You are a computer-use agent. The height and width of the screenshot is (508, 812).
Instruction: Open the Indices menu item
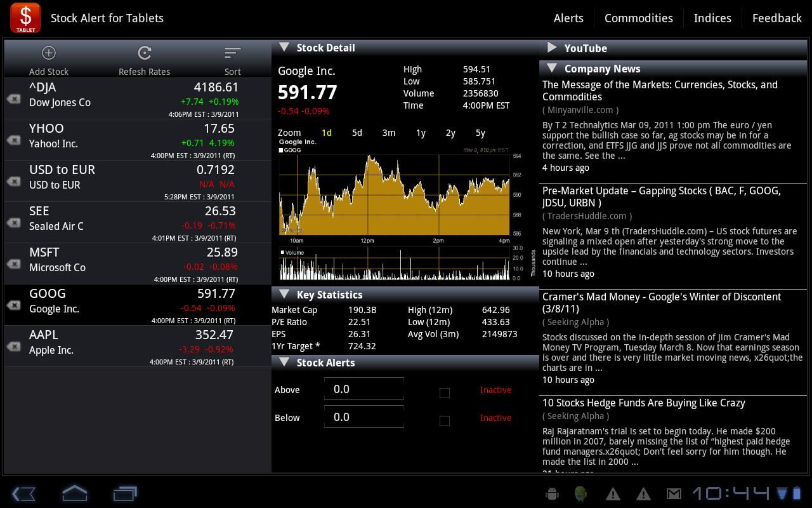click(x=712, y=18)
